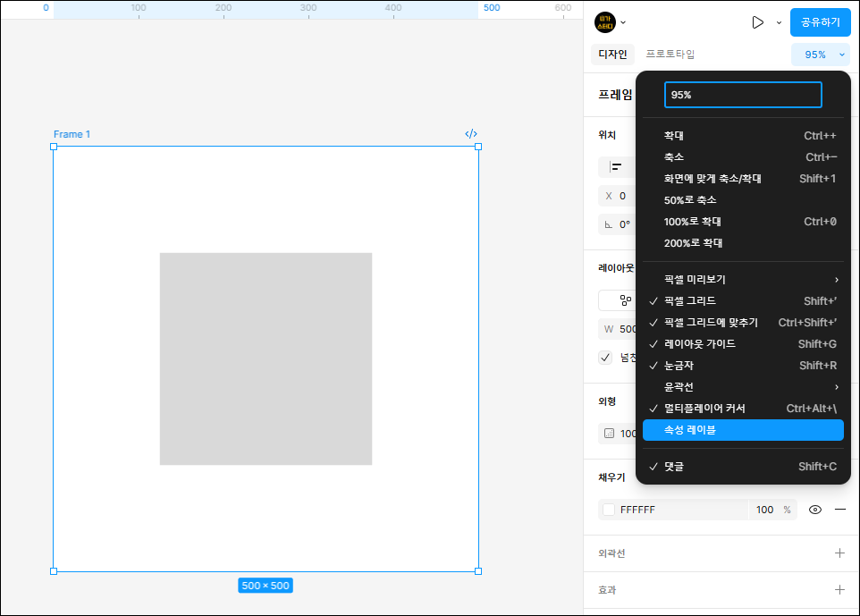Select 50%로 축소 option
The image size is (860, 616).
coord(743,200)
